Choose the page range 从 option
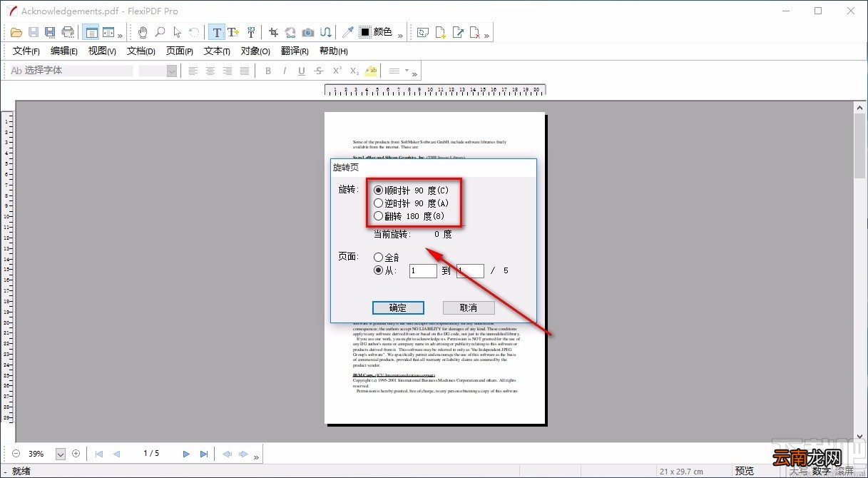This screenshot has height=478, width=868. tap(384, 271)
